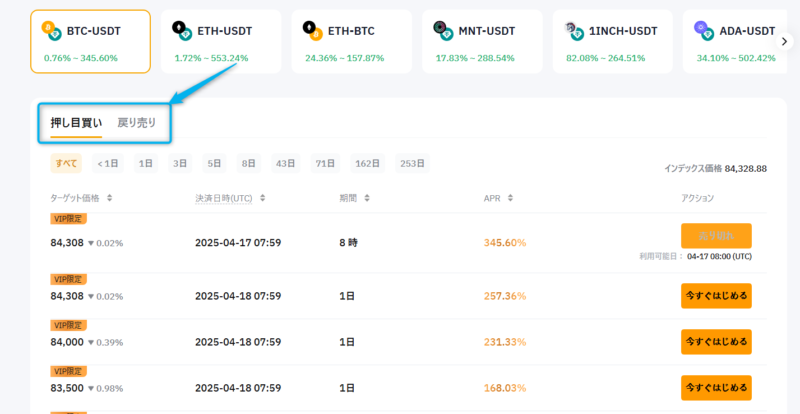Click the 1.72% ~ 553.24% range text
800x414 pixels.
[211, 58]
